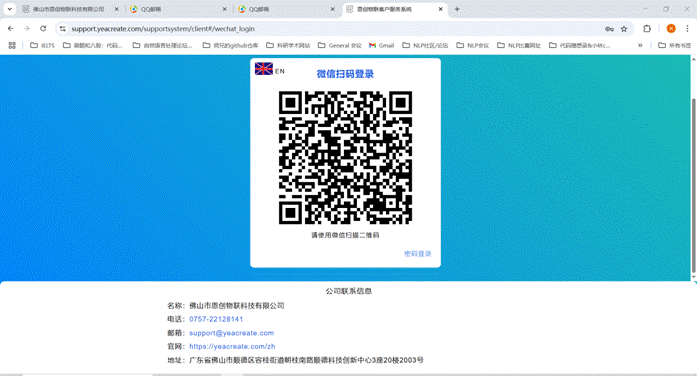Click the 请使用微信扫描二维码 hint text
This screenshot has height=376, width=697.
[x=345, y=235]
